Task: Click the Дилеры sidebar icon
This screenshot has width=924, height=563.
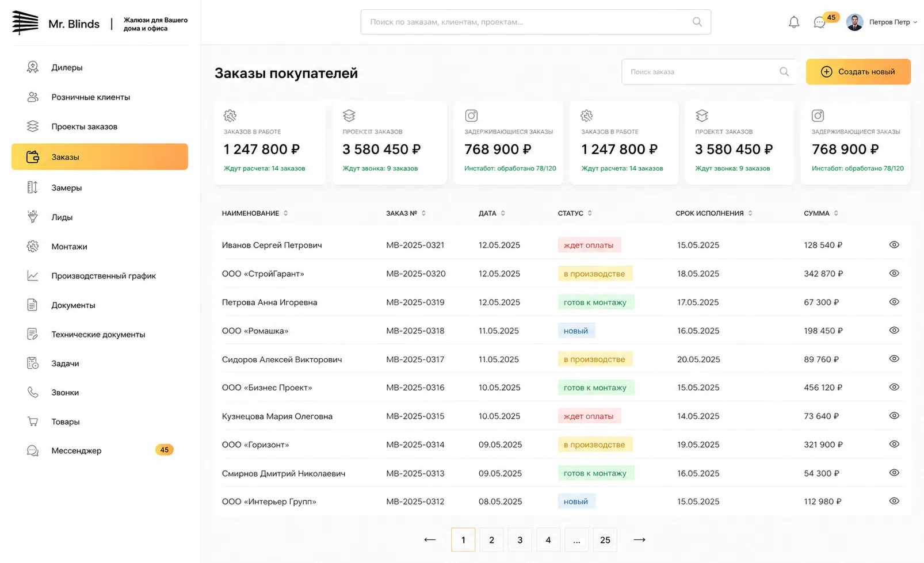Action: coord(33,67)
